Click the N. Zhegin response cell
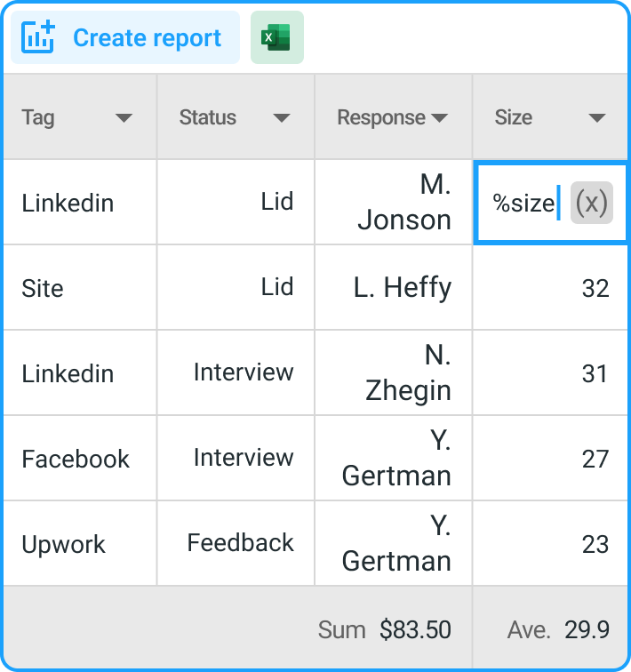 pyautogui.click(x=394, y=373)
